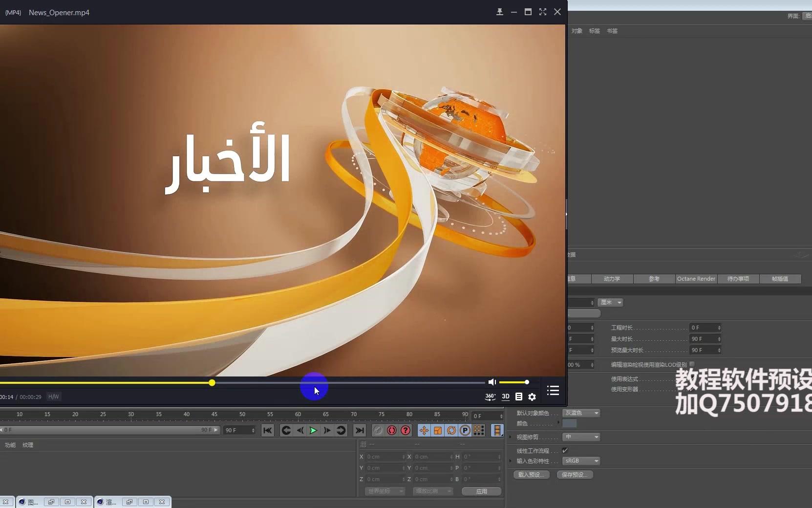
Task: Play the animation forwards
Action: pyautogui.click(x=313, y=430)
